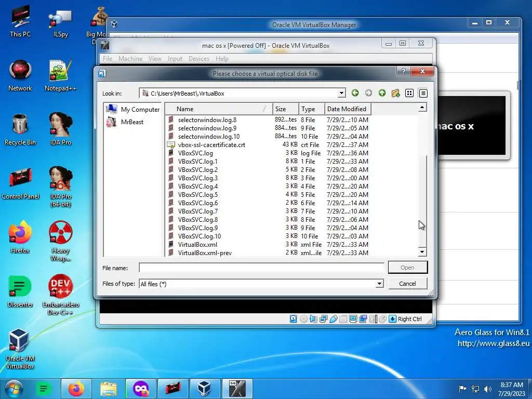Select the file selectorwindow.log.8

(207, 120)
